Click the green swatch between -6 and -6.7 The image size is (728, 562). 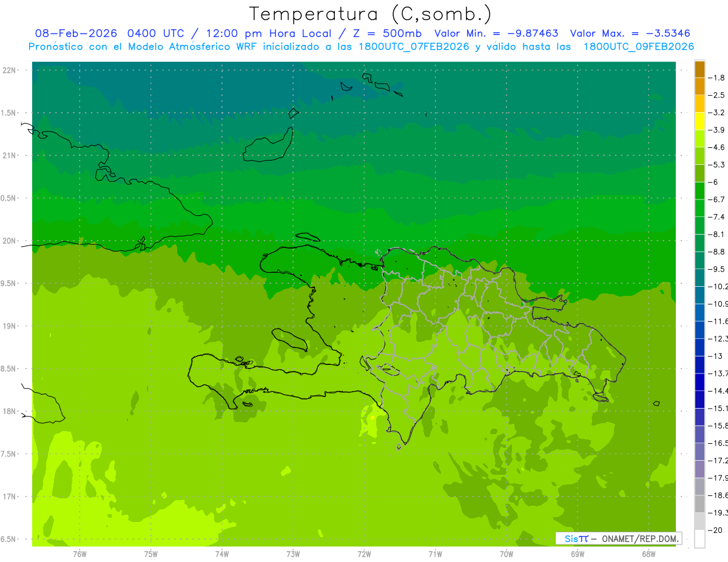click(x=699, y=191)
